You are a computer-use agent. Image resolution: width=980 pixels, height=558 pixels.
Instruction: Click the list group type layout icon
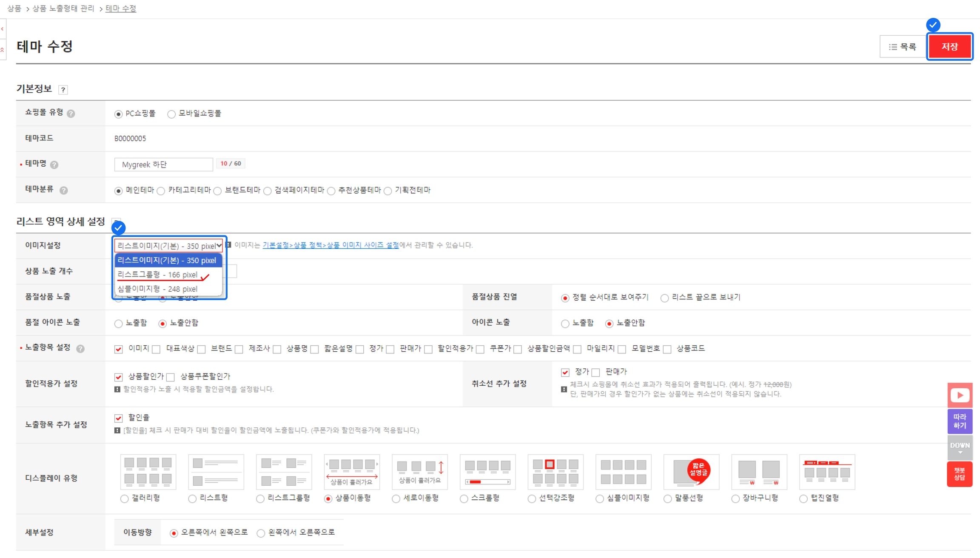[x=284, y=471]
